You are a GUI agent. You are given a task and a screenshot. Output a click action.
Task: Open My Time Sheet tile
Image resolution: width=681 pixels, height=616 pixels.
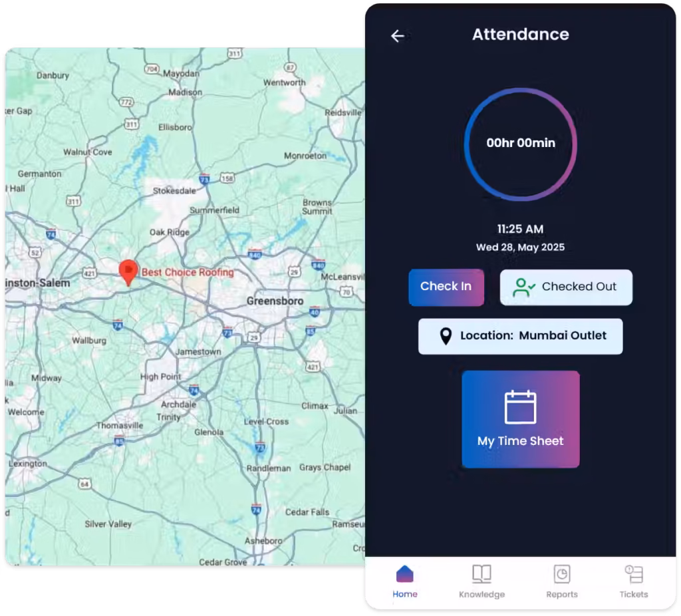coord(520,419)
